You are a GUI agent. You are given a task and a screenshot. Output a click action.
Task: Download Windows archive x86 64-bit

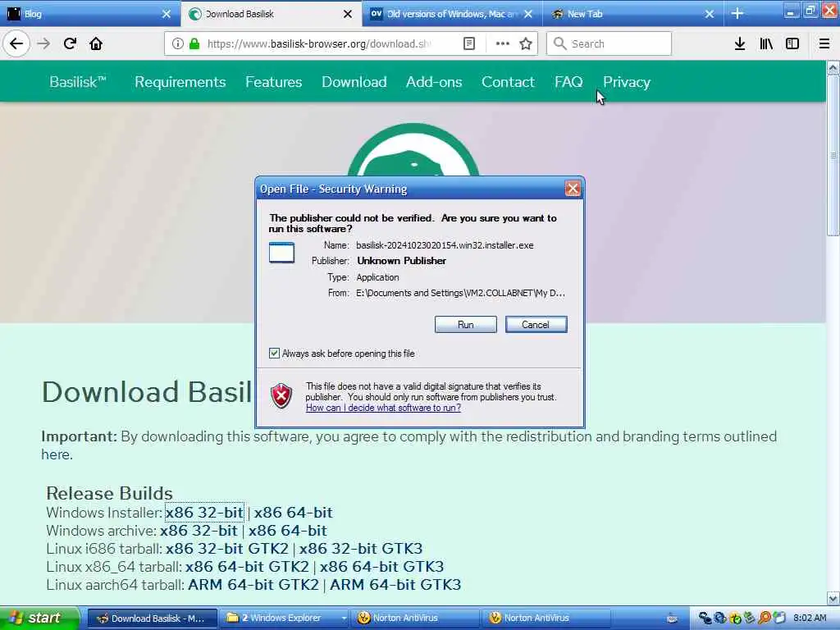pyautogui.click(x=287, y=531)
